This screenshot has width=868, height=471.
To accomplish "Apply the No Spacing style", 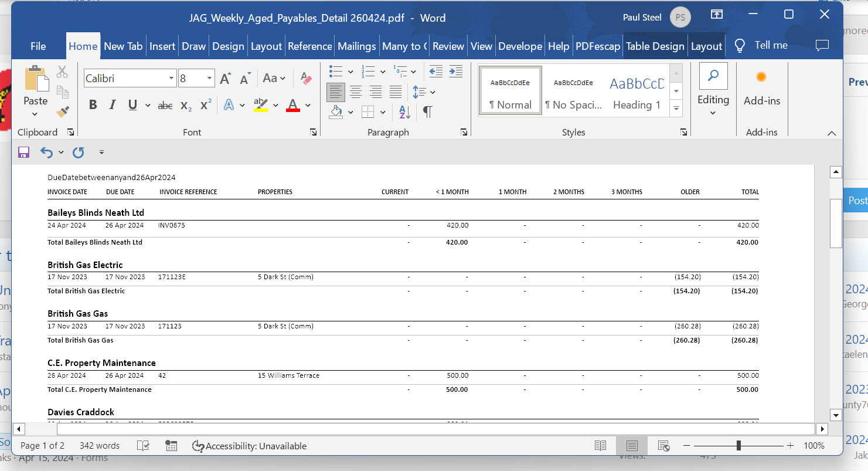I will pos(573,92).
